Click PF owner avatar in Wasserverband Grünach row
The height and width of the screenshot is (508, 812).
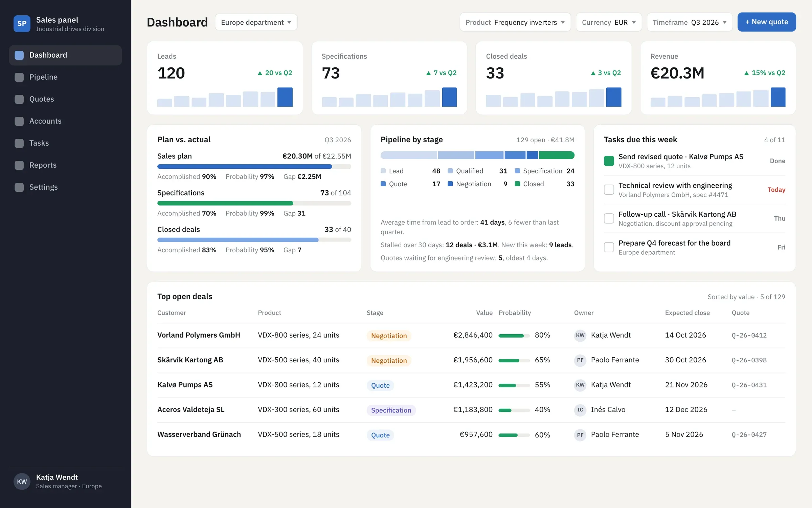[580, 435]
